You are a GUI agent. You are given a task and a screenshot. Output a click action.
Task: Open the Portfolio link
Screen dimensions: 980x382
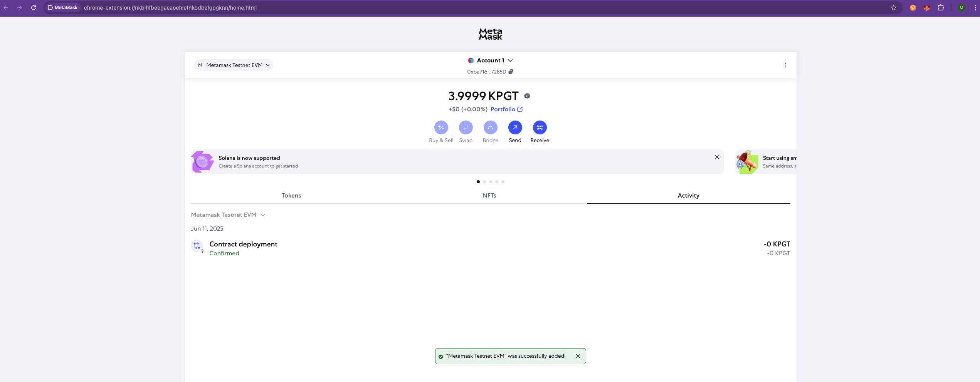tap(506, 109)
